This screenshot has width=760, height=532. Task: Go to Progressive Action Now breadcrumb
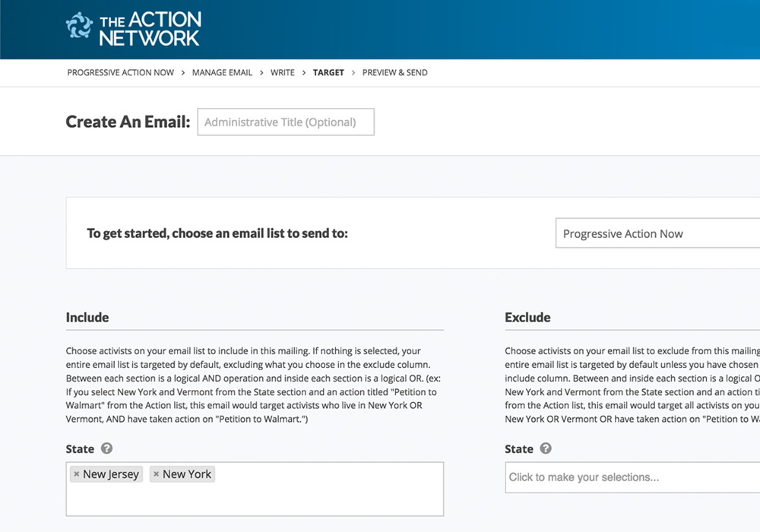tap(120, 73)
